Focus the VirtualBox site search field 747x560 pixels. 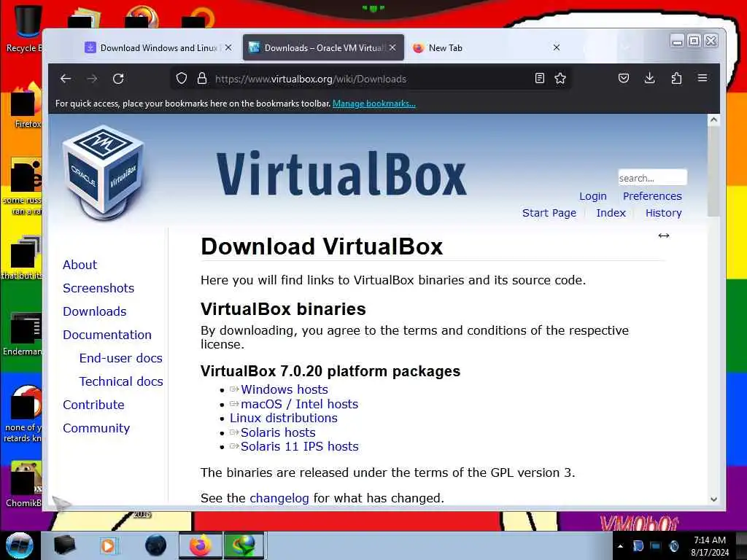tap(652, 178)
